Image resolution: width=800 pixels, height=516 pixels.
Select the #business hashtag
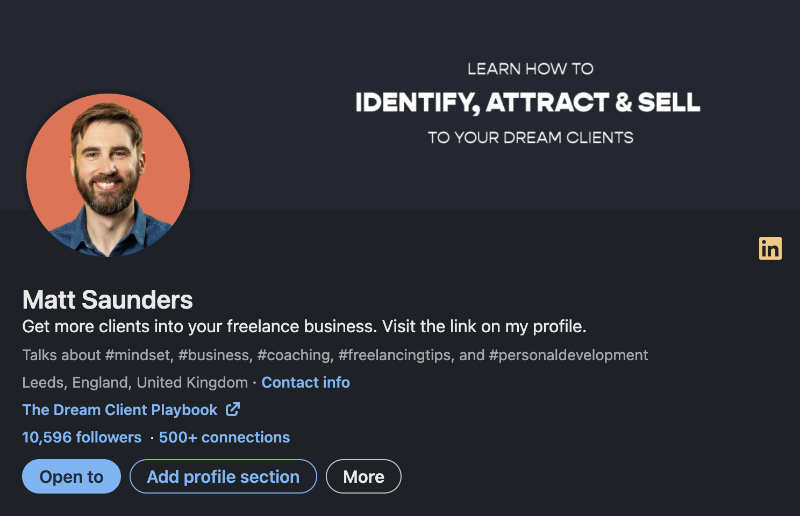[x=213, y=355]
